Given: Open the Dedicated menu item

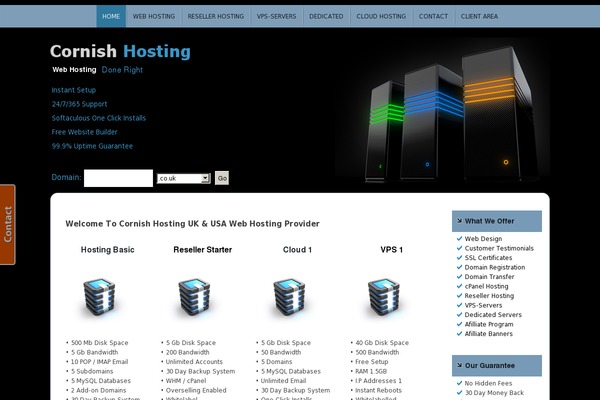Looking at the screenshot, I should pos(326,16).
